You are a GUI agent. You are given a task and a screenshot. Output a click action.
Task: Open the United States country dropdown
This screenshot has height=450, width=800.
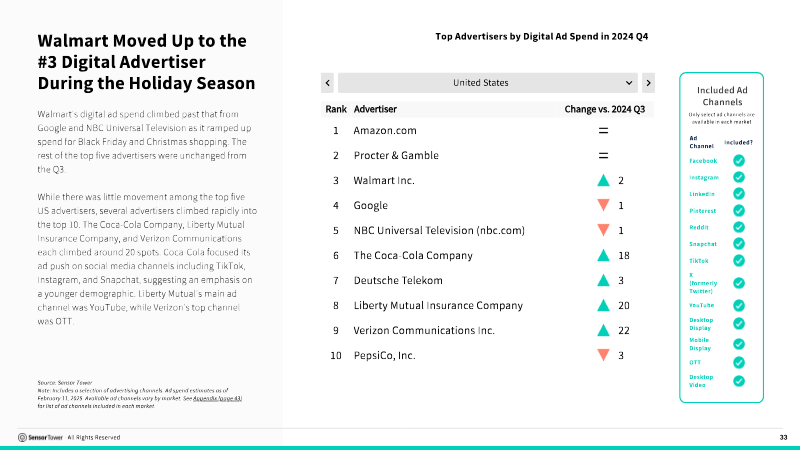[x=488, y=82]
